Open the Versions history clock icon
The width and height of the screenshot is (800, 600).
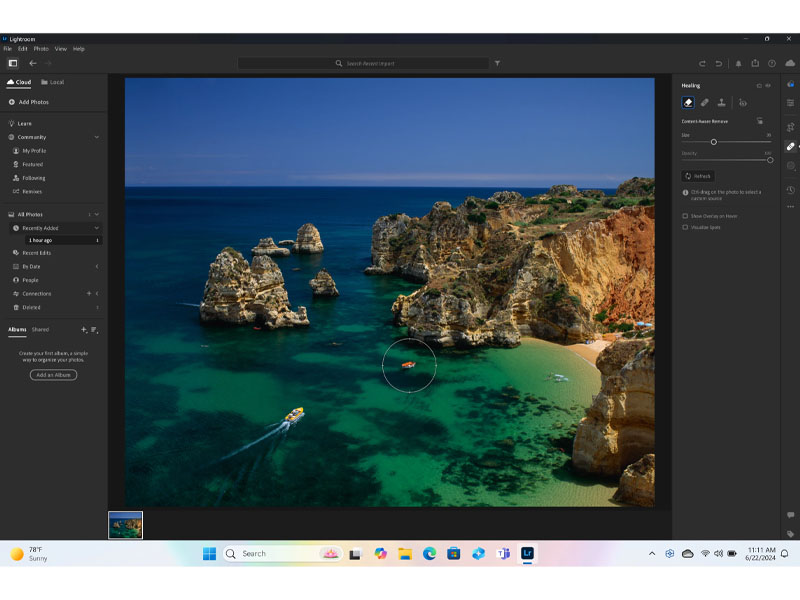(790, 190)
